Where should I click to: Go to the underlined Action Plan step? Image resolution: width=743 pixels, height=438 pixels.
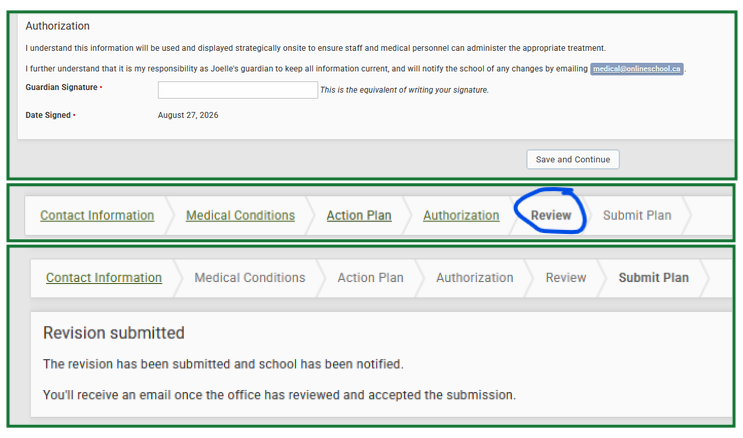pyautogui.click(x=359, y=215)
